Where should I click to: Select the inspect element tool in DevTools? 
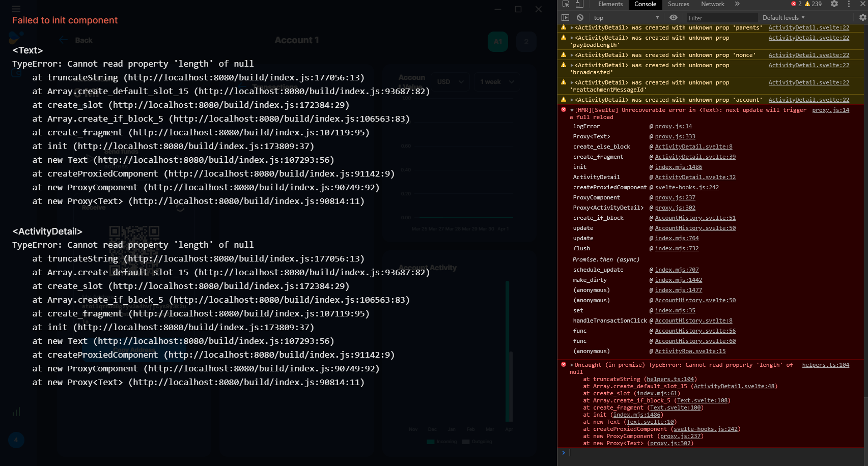(x=565, y=4)
